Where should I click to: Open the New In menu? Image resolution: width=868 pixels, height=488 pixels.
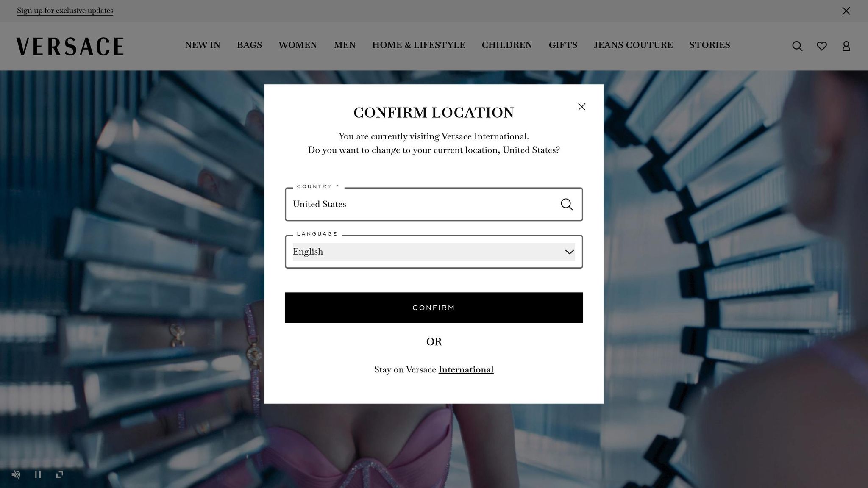(203, 45)
